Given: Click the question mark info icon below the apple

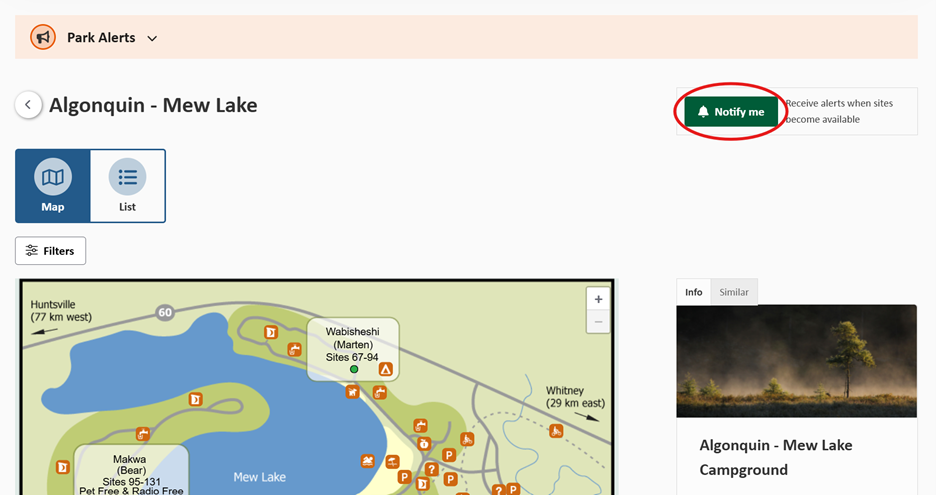Looking at the screenshot, I should (x=432, y=469).
